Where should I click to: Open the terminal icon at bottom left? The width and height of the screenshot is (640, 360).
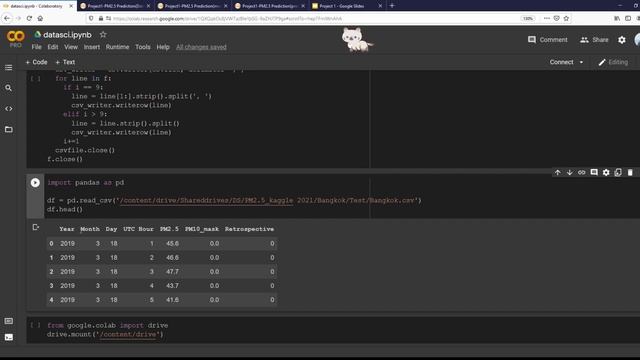[9, 337]
